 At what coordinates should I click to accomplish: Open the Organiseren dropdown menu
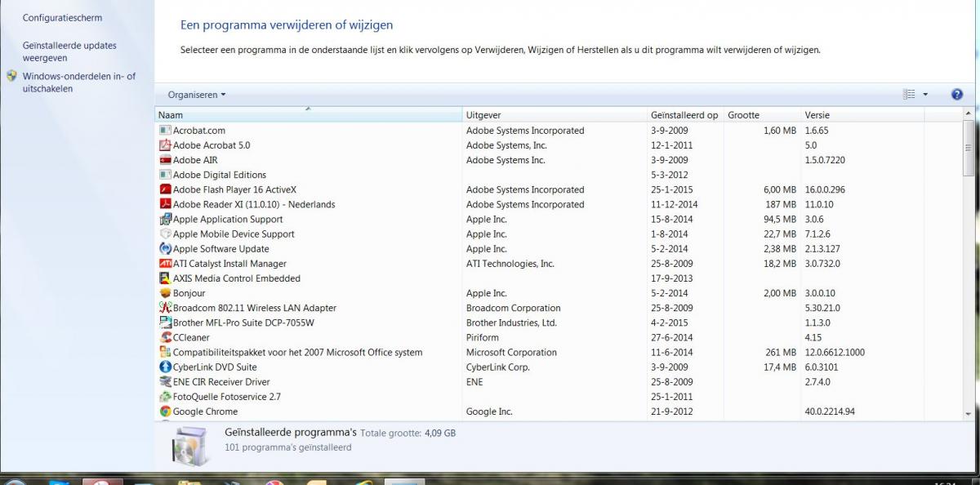(x=197, y=95)
